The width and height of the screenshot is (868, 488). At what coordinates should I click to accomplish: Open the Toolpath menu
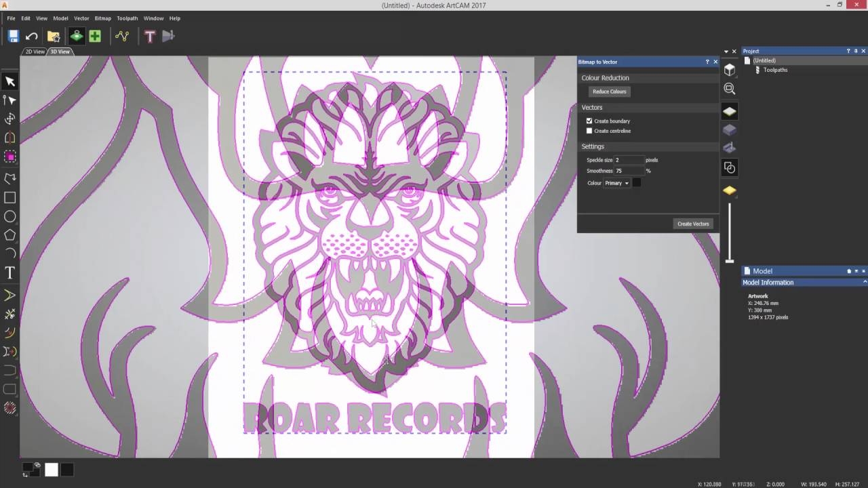click(127, 18)
